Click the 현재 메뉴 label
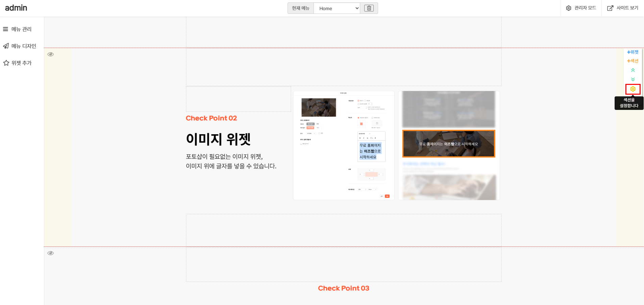 [x=301, y=8]
